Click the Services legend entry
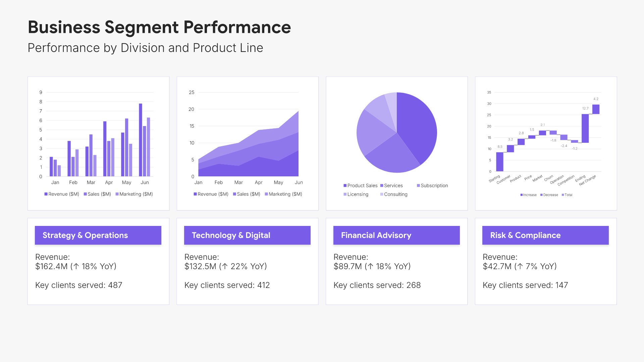Image resolution: width=644 pixels, height=362 pixels. 393,186
